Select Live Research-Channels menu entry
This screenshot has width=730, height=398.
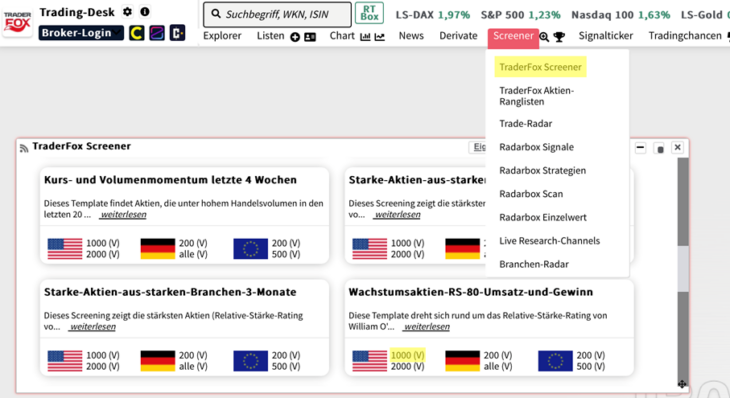[x=549, y=241]
